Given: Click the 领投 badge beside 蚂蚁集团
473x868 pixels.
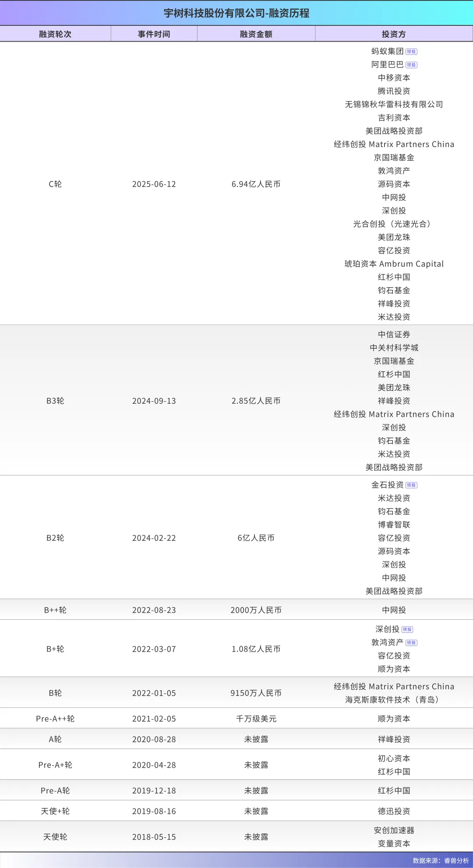Looking at the screenshot, I should tap(411, 52).
